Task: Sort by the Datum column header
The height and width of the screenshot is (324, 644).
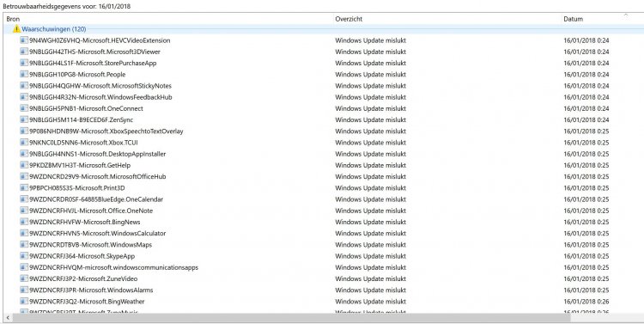Action: pos(602,19)
